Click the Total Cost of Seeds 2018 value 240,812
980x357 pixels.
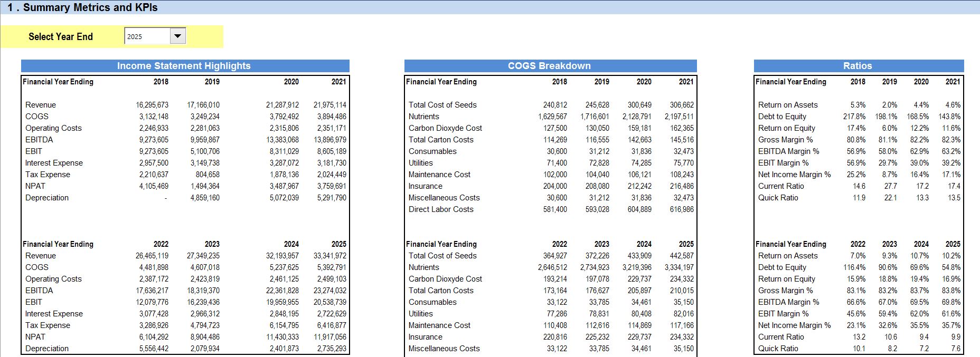[555, 105]
